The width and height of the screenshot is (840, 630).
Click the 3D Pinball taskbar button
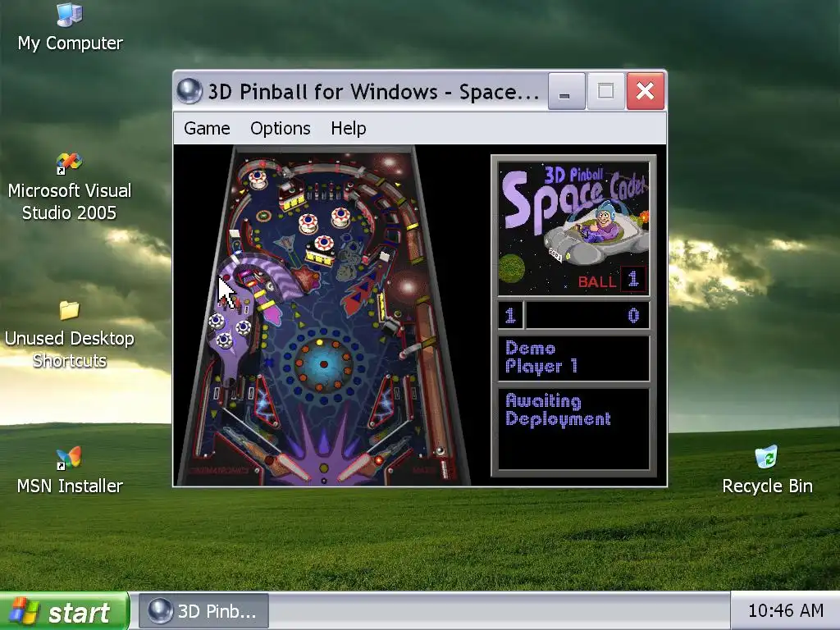pos(203,611)
